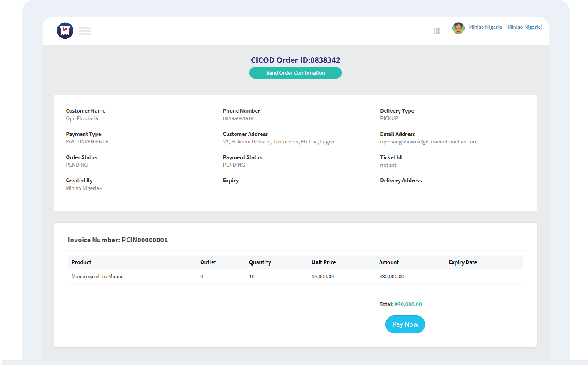Screen dimensions: 588x370
Task: Click the Unit Price column header
Action: (324, 262)
